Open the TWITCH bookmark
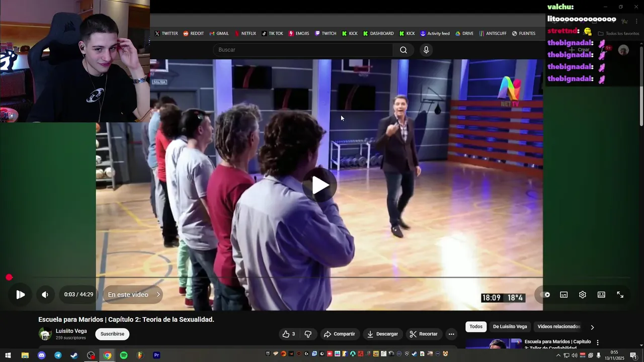Screen dimensions: 644x362 (x=326, y=34)
